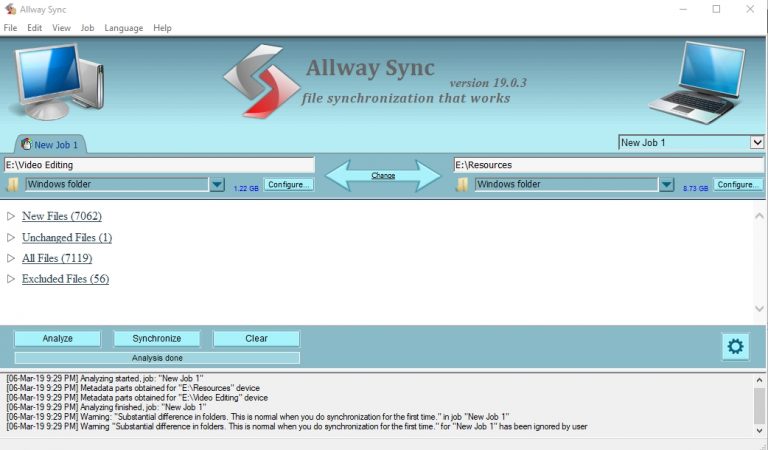The image size is (768, 450).
Task: Expand the New Files (7062) group
Action: [11, 216]
